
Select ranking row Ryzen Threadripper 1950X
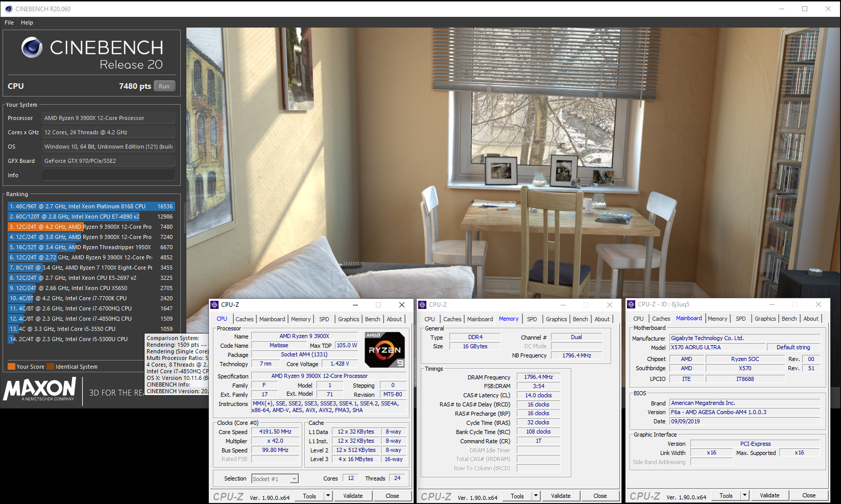91,247
